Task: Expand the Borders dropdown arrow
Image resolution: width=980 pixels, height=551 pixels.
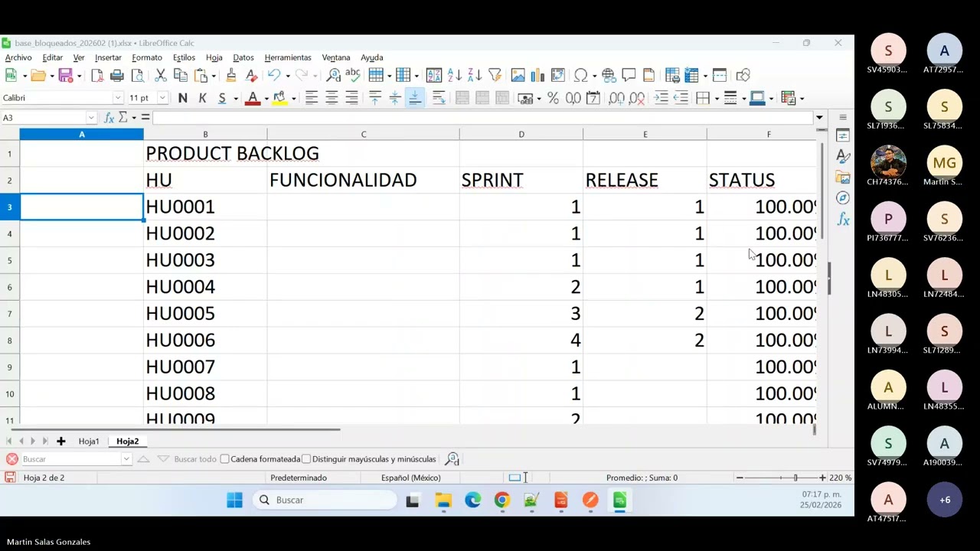Action: point(716,98)
